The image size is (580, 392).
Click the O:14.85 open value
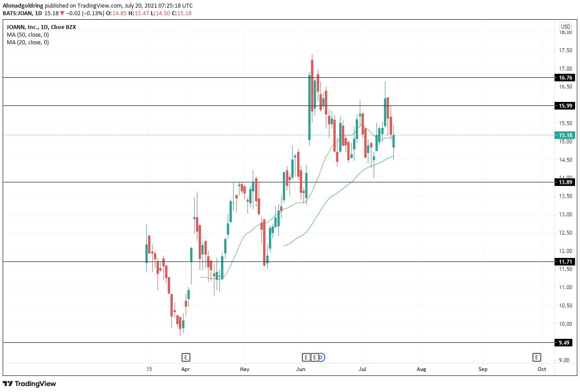(x=117, y=13)
